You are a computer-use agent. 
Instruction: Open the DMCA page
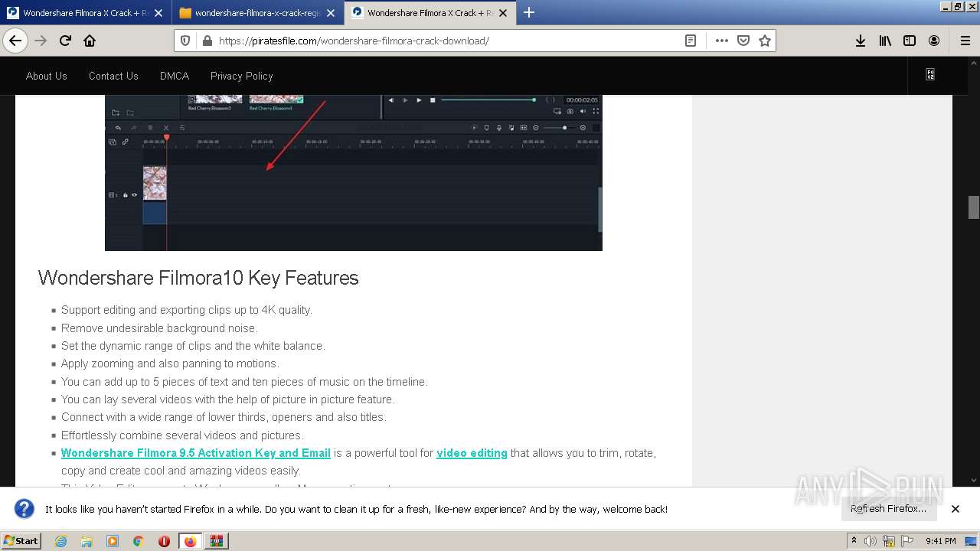click(x=175, y=76)
